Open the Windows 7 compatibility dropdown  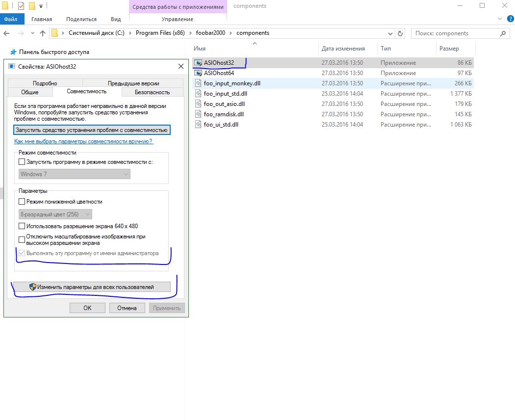tap(75, 174)
